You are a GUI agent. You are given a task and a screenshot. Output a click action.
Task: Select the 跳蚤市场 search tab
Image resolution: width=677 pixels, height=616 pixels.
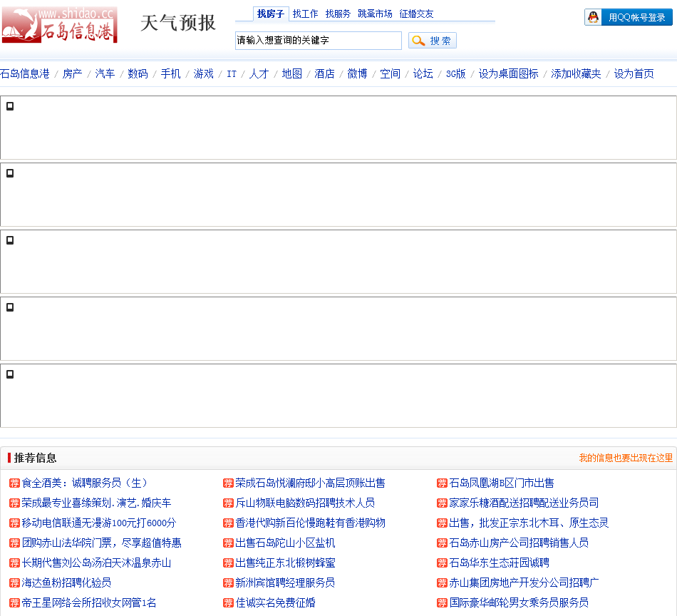[x=375, y=14]
